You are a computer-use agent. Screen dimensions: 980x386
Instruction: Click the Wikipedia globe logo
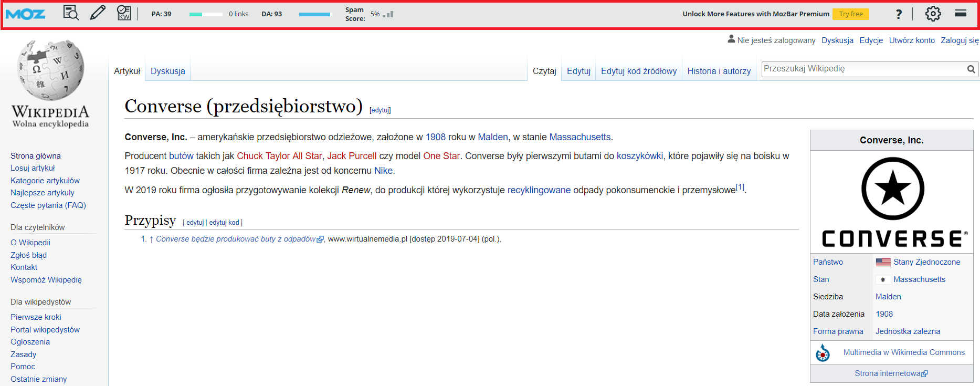click(x=51, y=70)
